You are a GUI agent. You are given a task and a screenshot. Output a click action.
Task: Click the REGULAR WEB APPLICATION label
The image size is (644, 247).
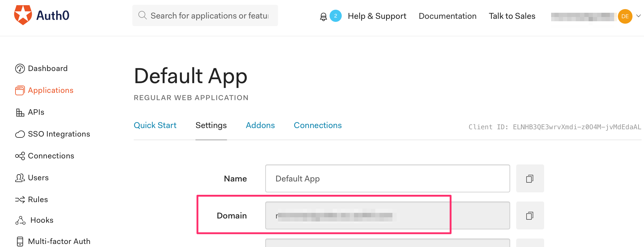pyautogui.click(x=191, y=98)
